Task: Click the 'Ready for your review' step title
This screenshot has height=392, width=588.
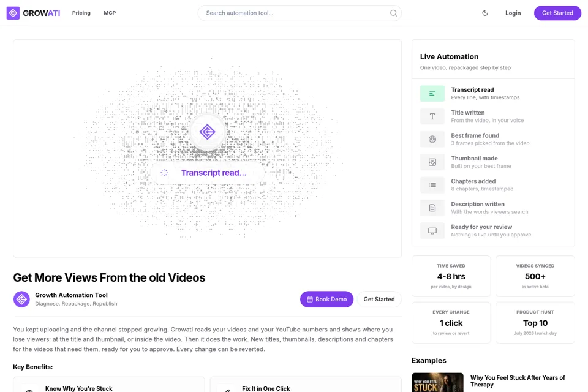Action: [481, 227]
